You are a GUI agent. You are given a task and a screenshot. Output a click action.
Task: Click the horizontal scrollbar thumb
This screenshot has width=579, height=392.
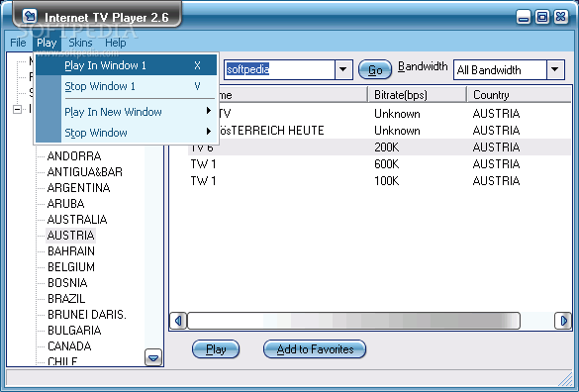pos(353,321)
